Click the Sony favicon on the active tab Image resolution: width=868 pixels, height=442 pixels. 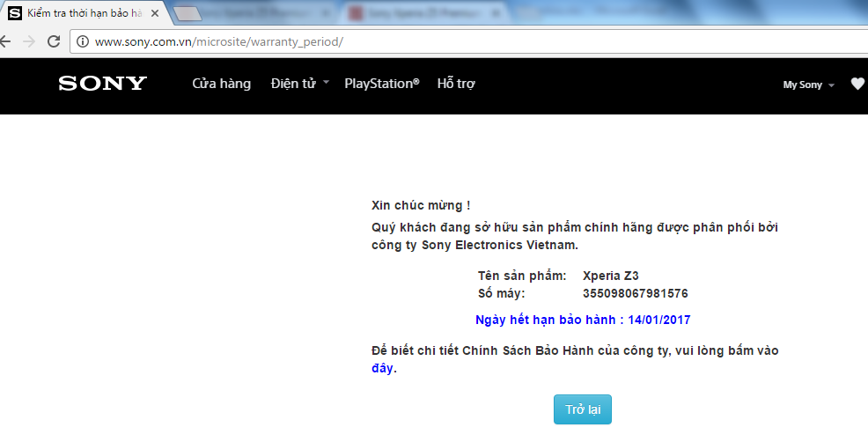click(x=15, y=12)
